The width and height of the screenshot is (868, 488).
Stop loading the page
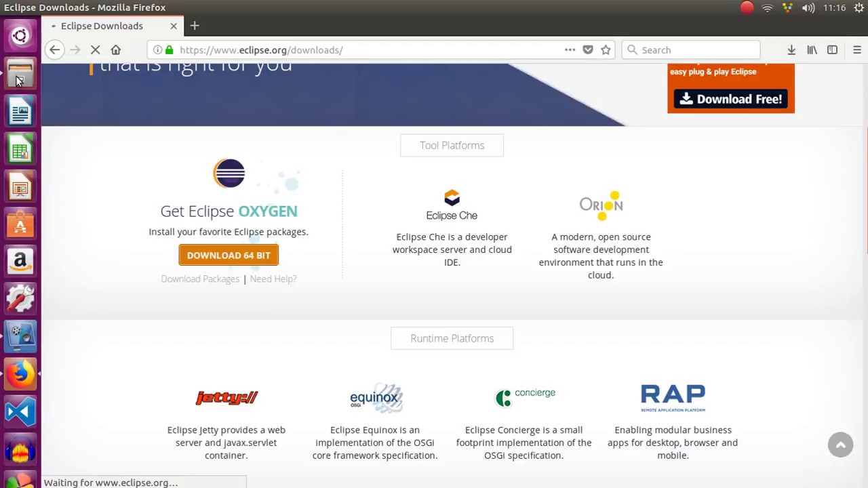point(96,50)
